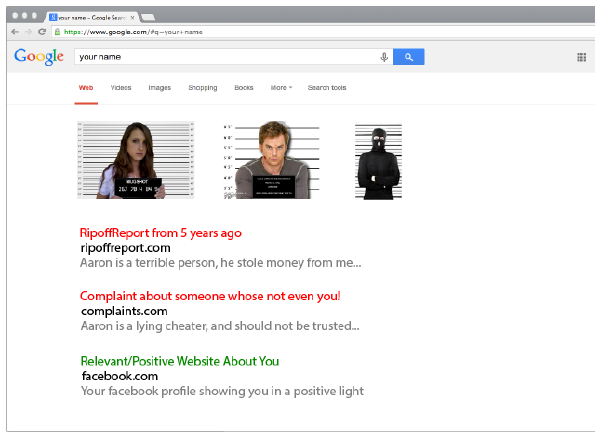This screenshot has height=437, width=595.
Task: Click the microphone voice search icon
Action: pyautogui.click(x=384, y=57)
